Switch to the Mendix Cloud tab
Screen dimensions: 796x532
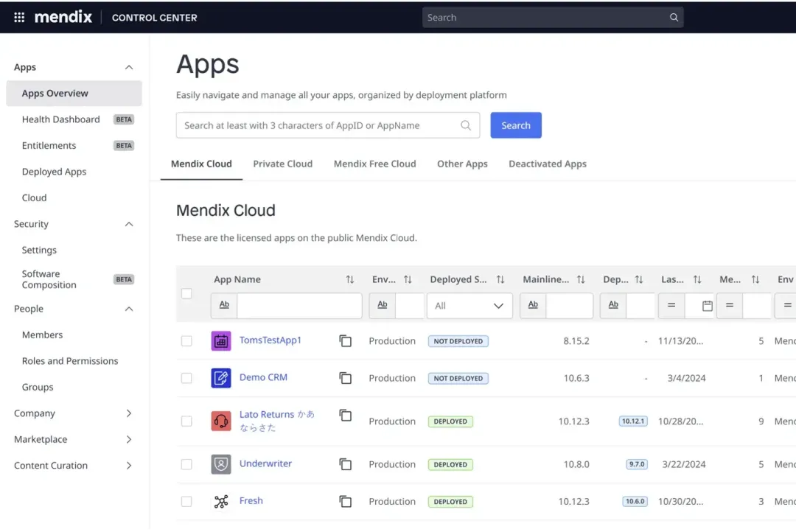(x=201, y=164)
